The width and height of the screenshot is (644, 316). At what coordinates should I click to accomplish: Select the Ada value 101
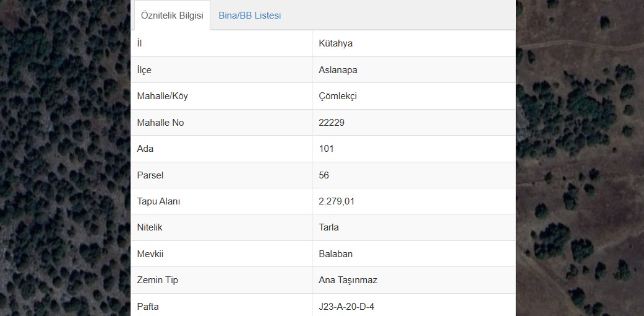coord(326,149)
